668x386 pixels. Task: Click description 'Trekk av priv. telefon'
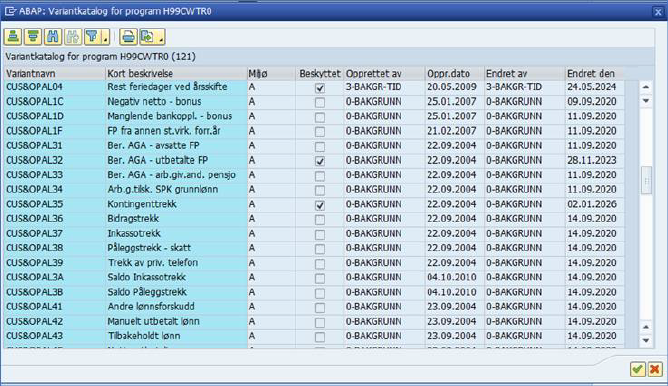[x=153, y=262]
